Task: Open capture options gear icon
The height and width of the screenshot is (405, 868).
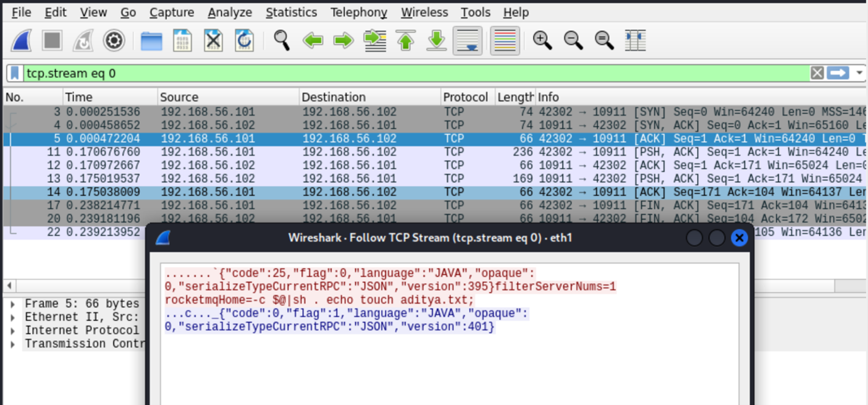Action: click(x=114, y=41)
